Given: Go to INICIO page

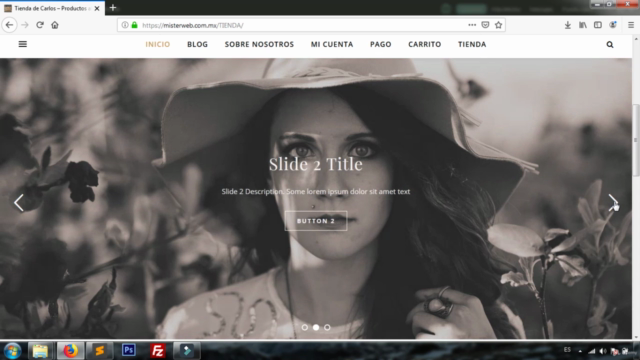Looking at the screenshot, I should [x=158, y=44].
